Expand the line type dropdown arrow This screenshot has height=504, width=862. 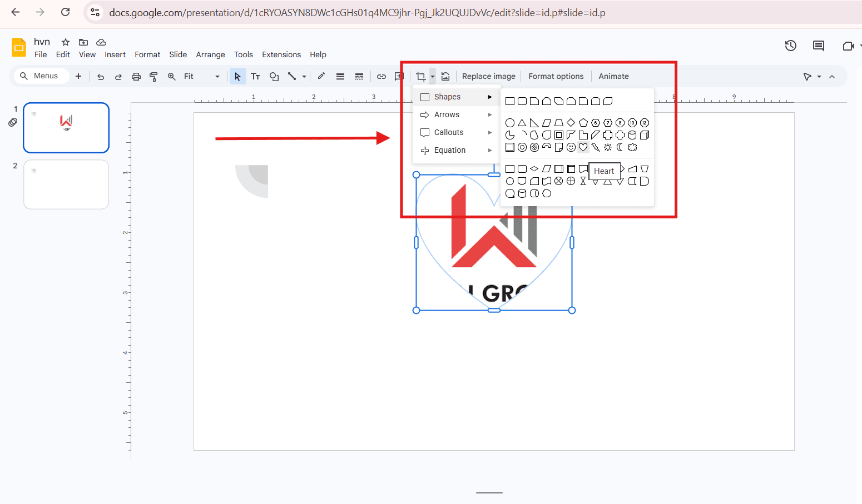pyautogui.click(x=304, y=77)
